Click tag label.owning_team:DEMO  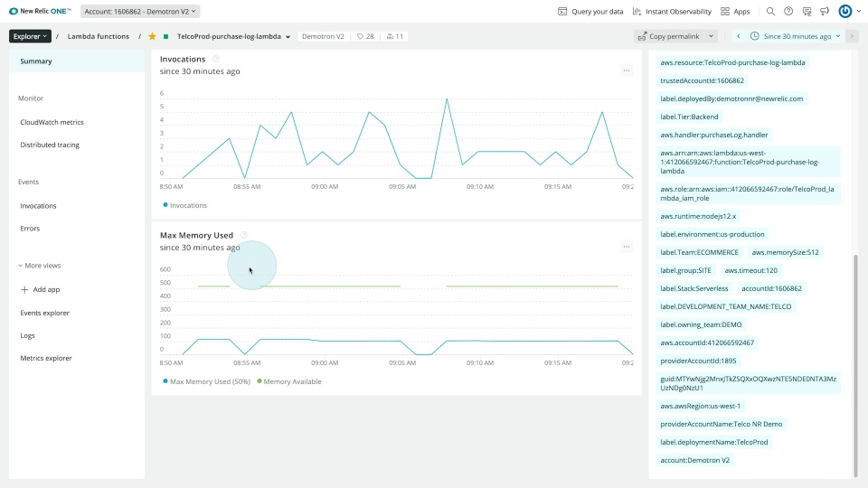click(701, 324)
